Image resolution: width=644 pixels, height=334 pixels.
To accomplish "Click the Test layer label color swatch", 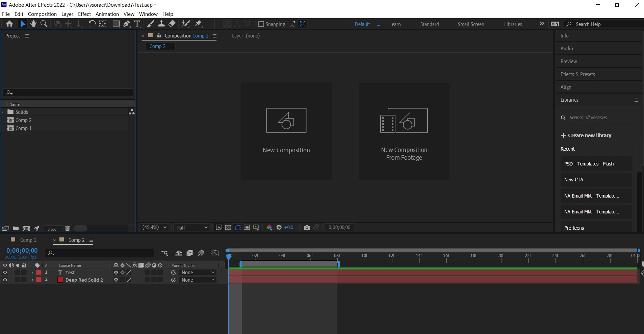I will (x=39, y=273).
